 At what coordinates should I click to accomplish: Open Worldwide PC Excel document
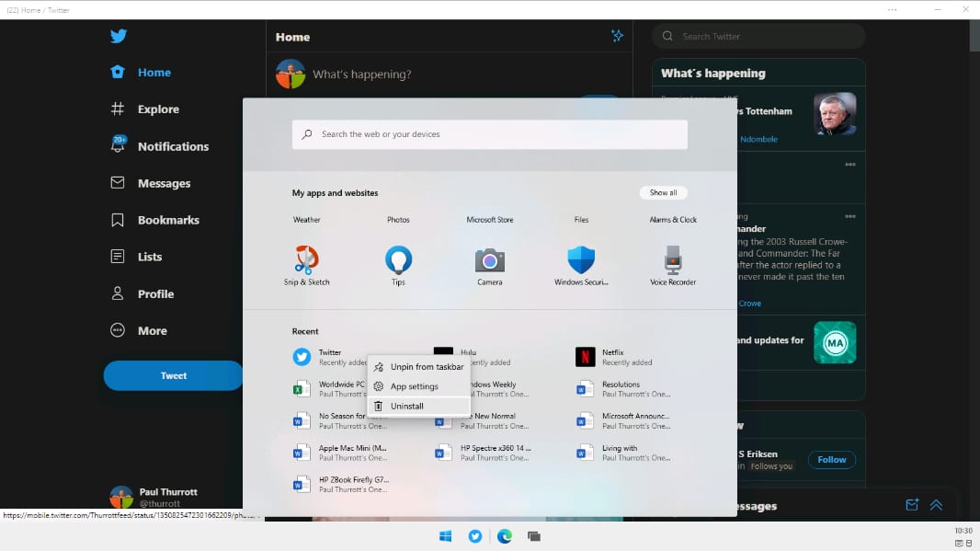[x=329, y=389]
